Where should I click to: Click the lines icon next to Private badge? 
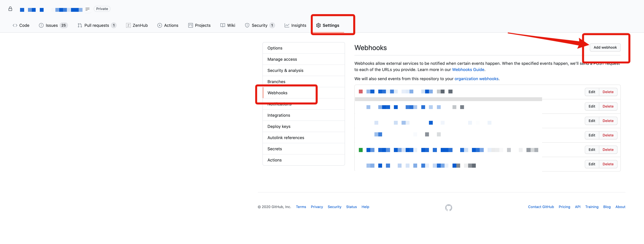tap(87, 9)
